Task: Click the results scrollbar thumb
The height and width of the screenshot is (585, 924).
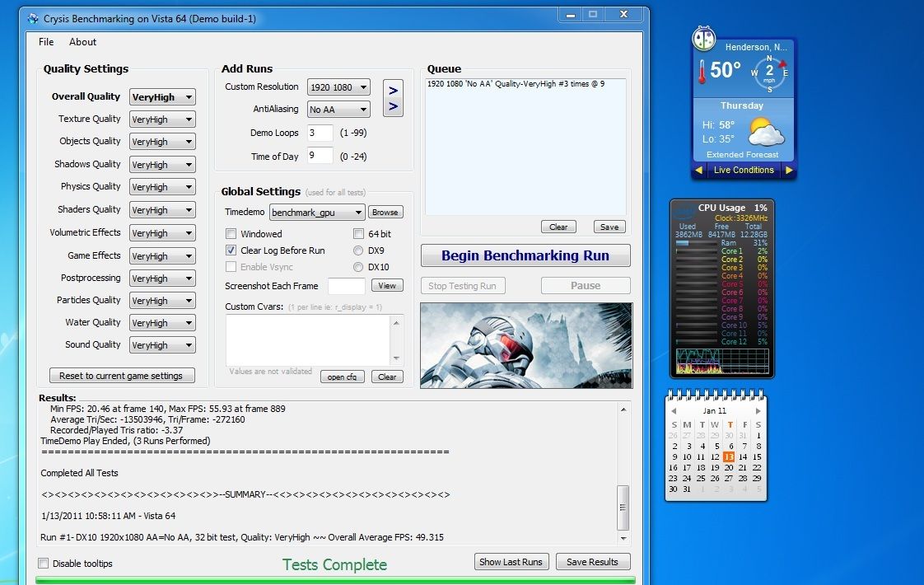Action: tap(623, 508)
